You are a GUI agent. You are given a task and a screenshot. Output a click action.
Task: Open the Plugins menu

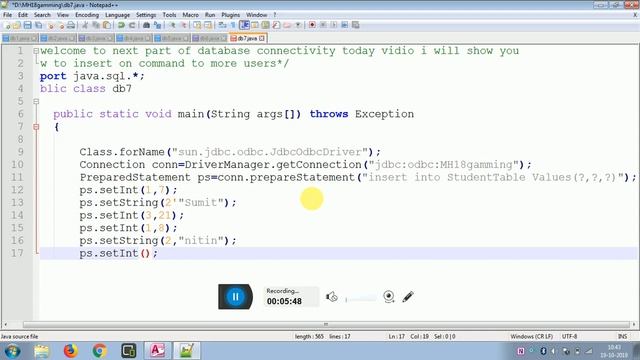click(x=231, y=15)
